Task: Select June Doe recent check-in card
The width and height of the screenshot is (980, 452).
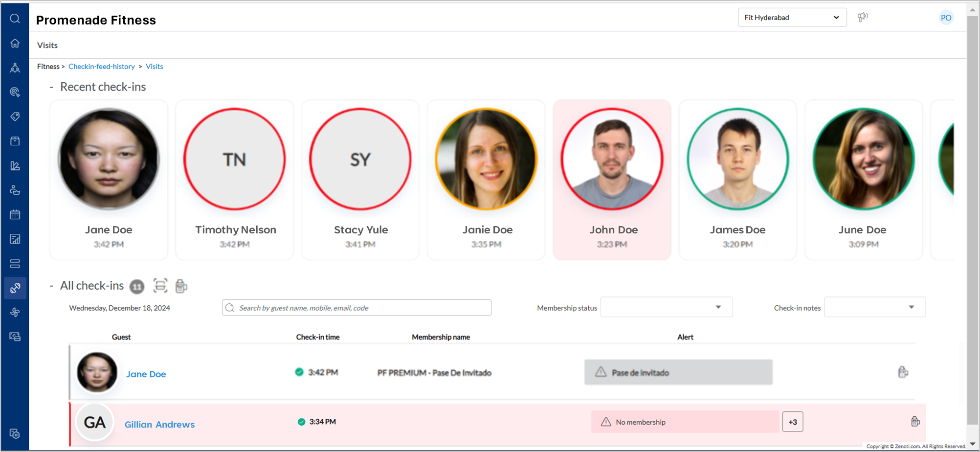Action: click(x=864, y=180)
